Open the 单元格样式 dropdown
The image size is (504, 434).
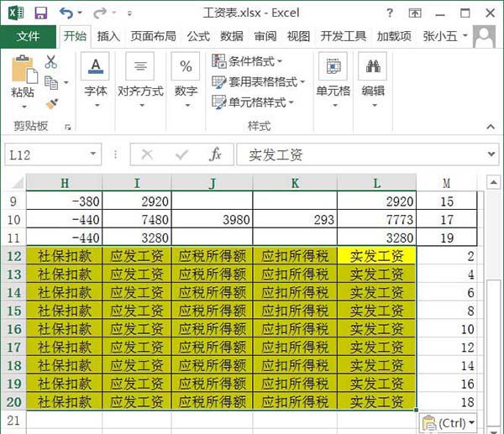coord(253,102)
